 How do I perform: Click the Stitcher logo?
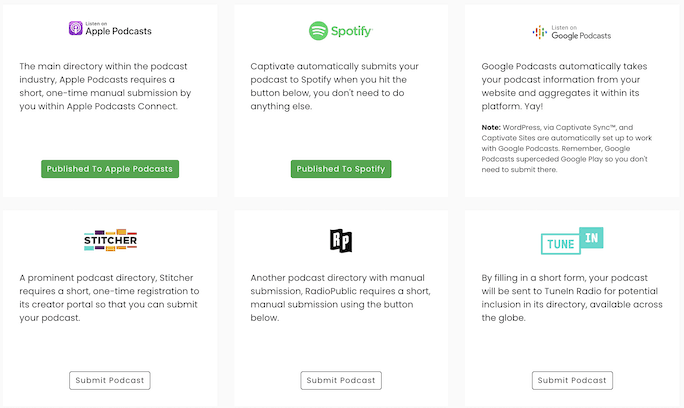pos(110,240)
